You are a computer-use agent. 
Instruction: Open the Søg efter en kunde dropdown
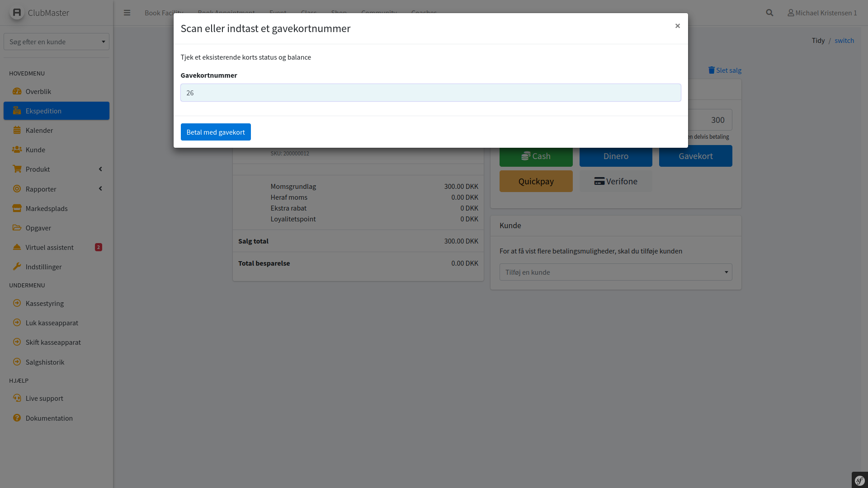pos(57,42)
